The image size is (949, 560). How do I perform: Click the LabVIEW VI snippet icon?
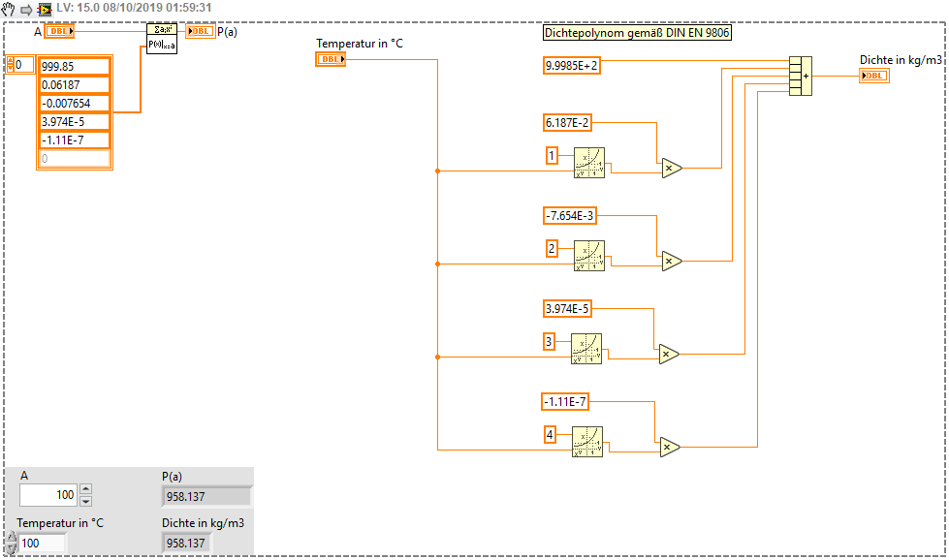click(45, 10)
